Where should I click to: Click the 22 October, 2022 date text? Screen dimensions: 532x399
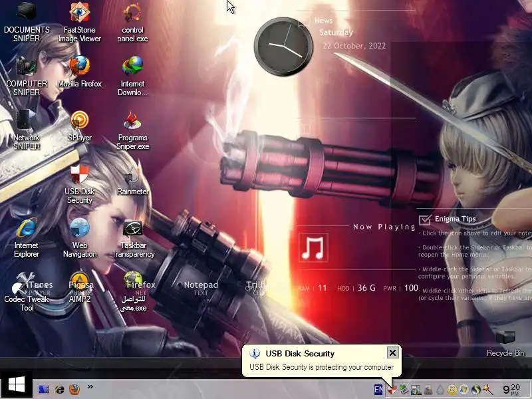point(354,46)
